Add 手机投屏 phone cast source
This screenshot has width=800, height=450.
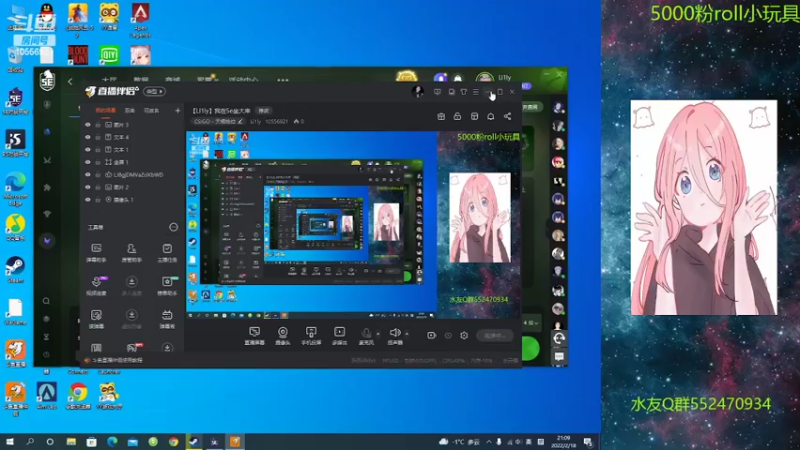point(311,336)
